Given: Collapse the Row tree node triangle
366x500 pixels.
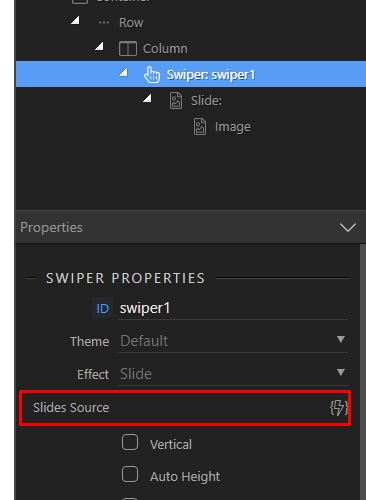Looking at the screenshot, I should point(75,21).
